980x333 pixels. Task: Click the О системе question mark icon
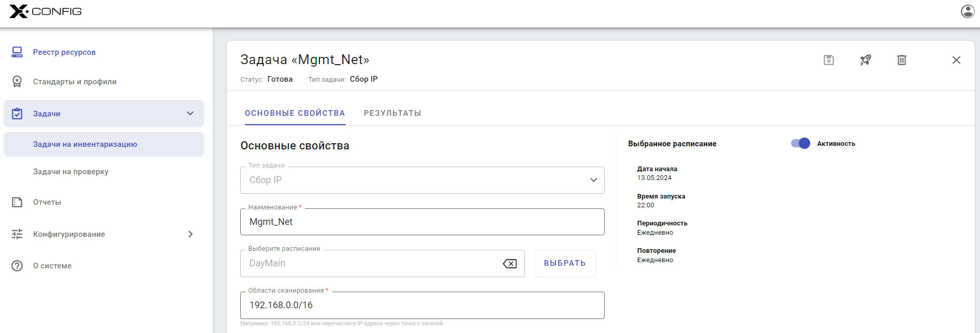point(17,266)
